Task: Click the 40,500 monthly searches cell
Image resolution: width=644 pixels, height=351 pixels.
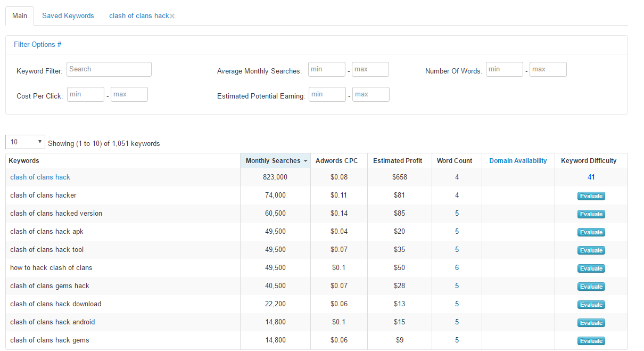Action: [x=275, y=286]
